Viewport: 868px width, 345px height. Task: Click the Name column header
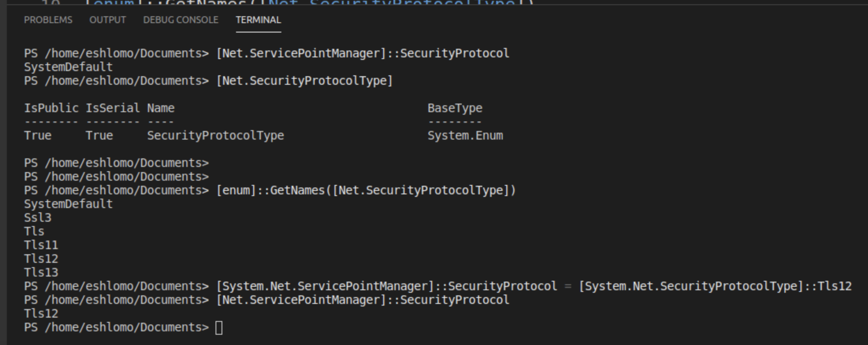coord(161,108)
